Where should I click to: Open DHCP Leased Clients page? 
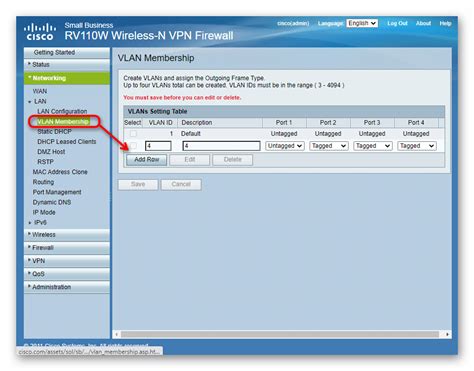(x=67, y=142)
